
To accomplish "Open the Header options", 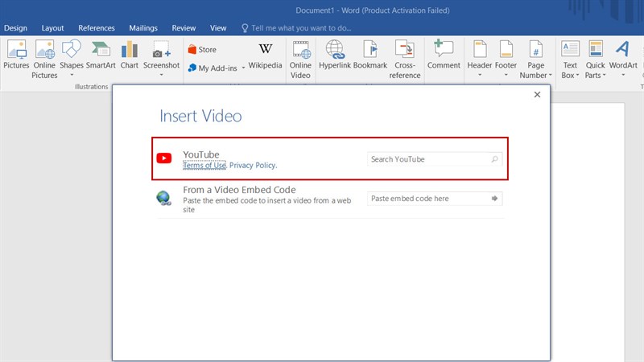I will coord(479,59).
